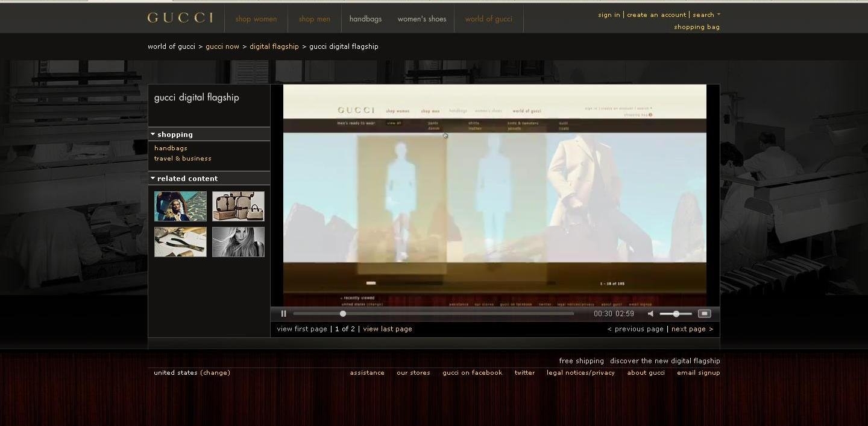Click discover the new digital flagship

pyautogui.click(x=665, y=361)
